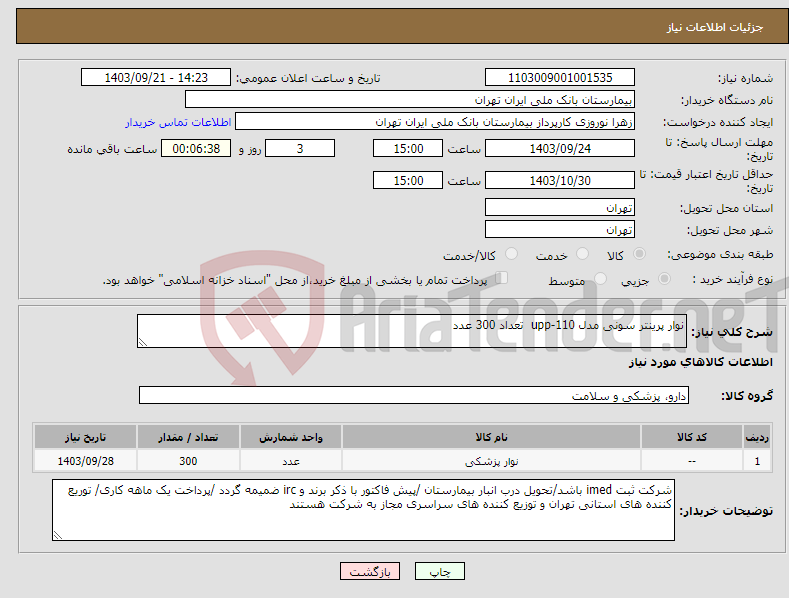Click the buyer organization name field
This screenshot has height=598, width=789.
[x=410, y=100]
